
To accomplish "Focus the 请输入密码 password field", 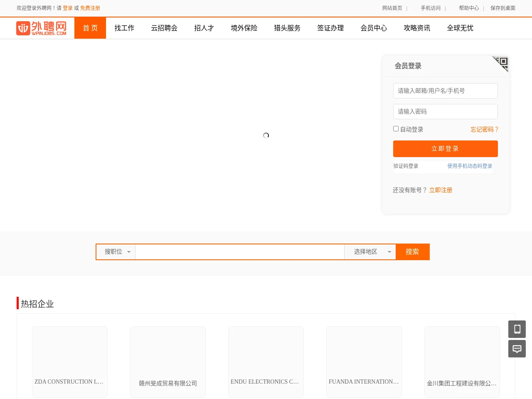I will [x=446, y=112].
